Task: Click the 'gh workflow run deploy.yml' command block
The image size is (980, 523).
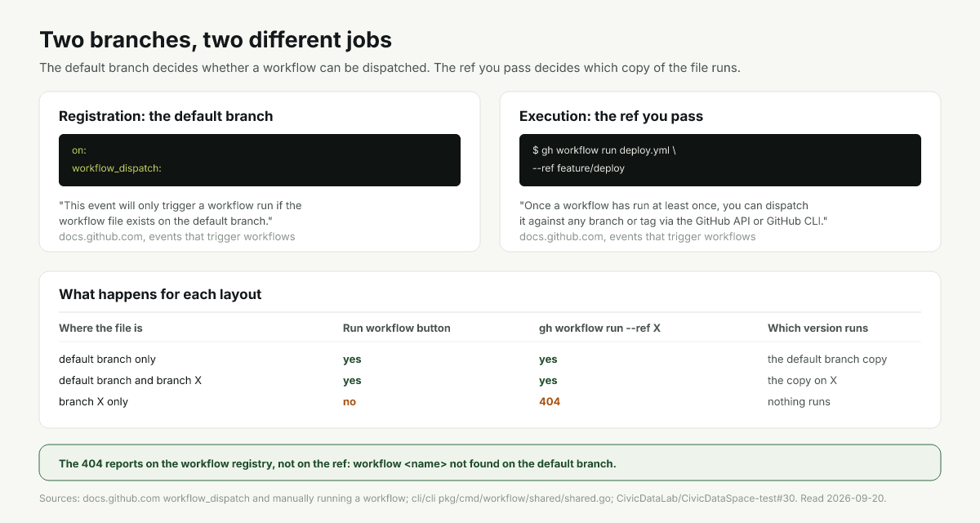Action: tap(720, 160)
